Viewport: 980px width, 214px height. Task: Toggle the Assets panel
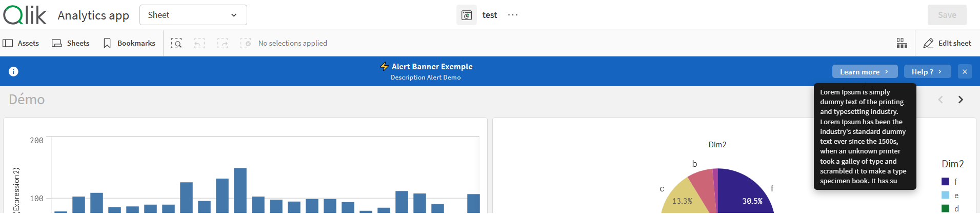(x=21, y=44)
